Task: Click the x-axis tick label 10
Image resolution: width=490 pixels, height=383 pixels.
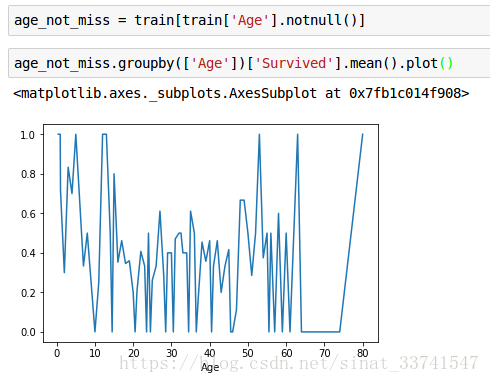Action: [x=95, y=353]
